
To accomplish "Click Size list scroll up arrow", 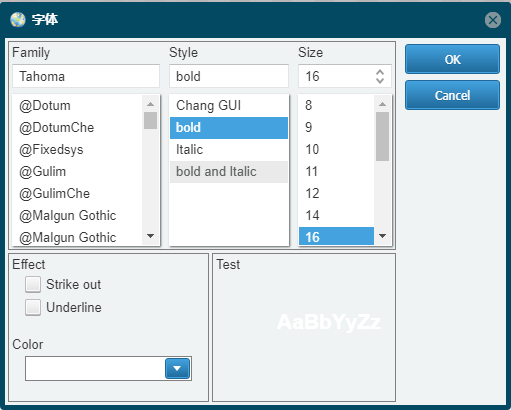I will point(382,104).
